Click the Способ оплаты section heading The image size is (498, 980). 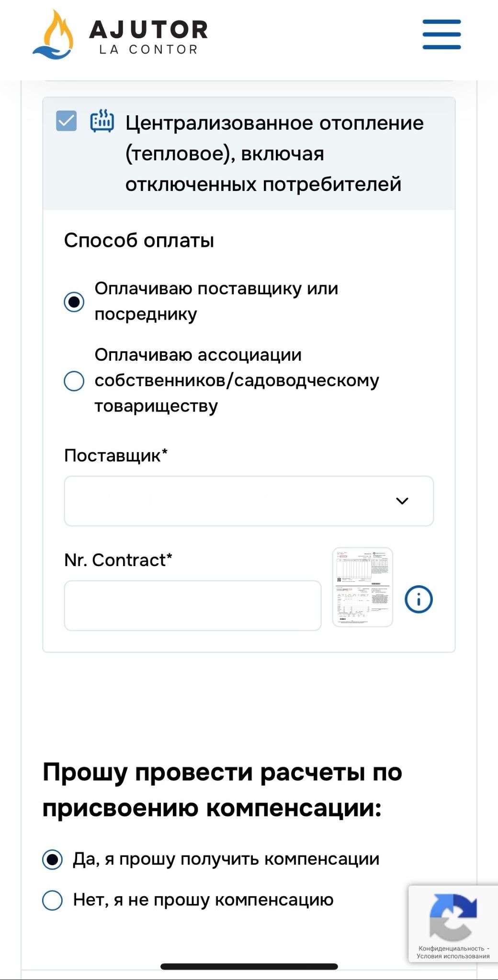[x=139, y=240]
